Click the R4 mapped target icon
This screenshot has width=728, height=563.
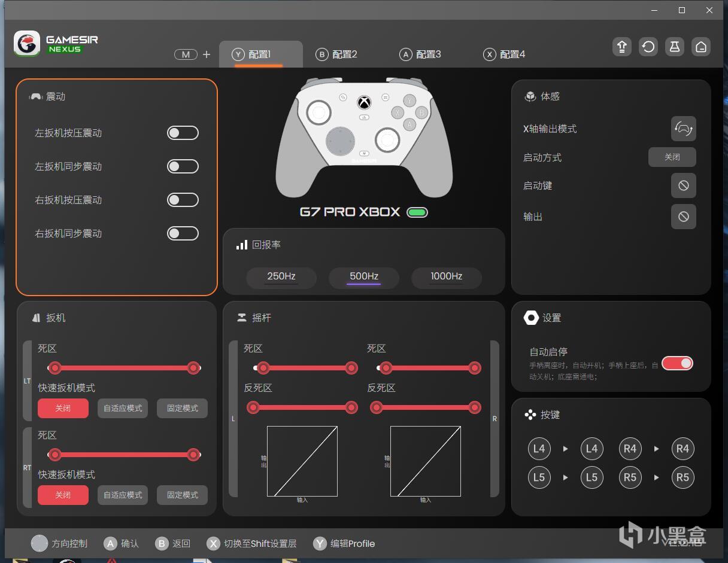click(x=682, y=448)
